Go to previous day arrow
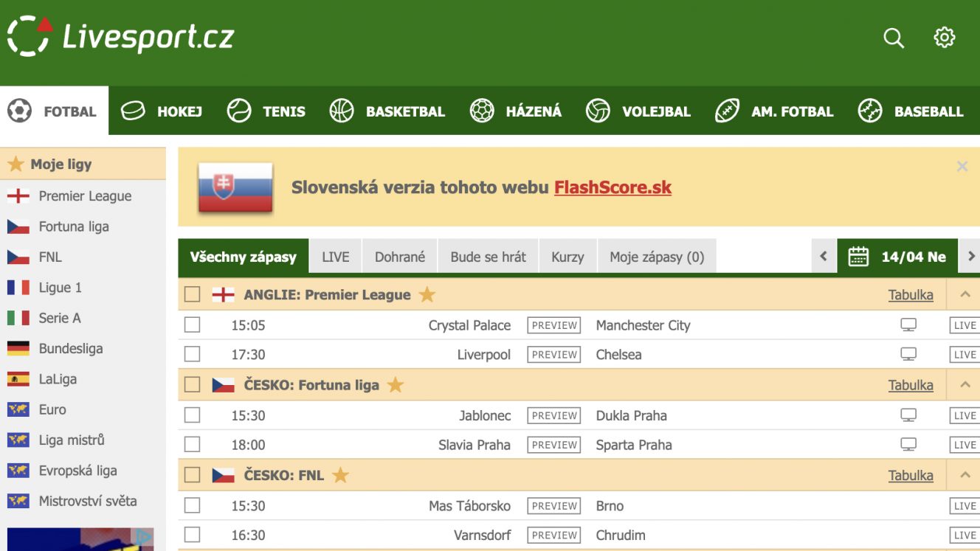This screenshot has width=980, height=551. [824, 257]
